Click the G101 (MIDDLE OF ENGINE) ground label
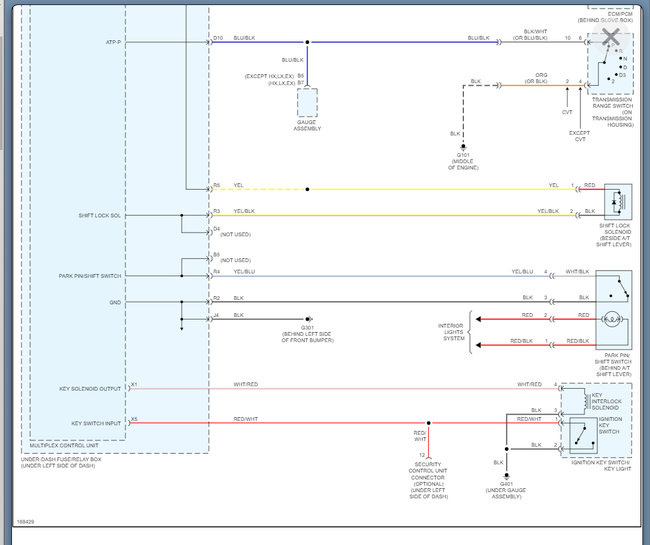 coord(463,161)
